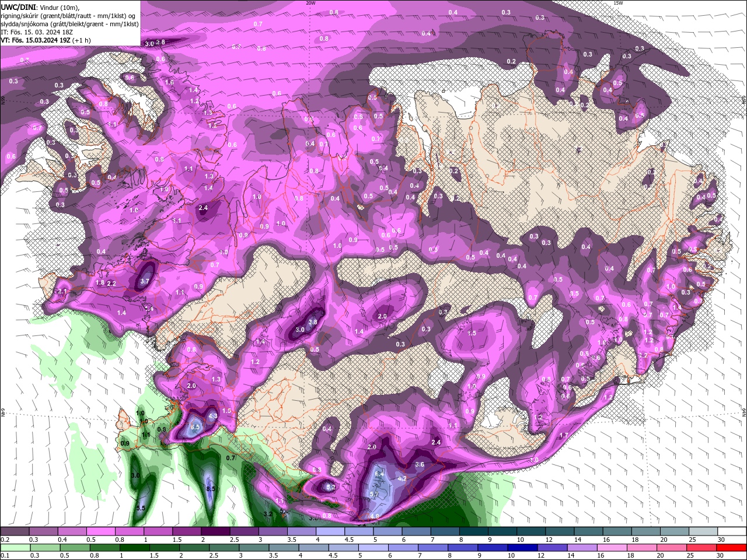
Task: Click the '20W' longitude label
Action: (x=310, y=3)
